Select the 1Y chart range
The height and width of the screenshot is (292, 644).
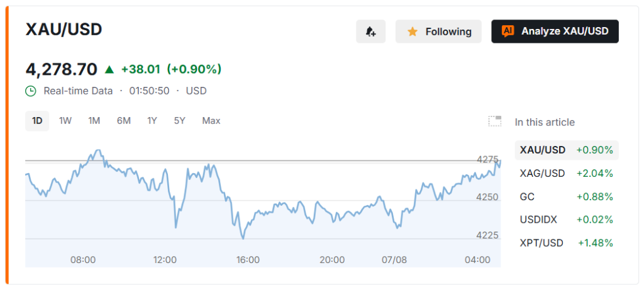[152, 121]
